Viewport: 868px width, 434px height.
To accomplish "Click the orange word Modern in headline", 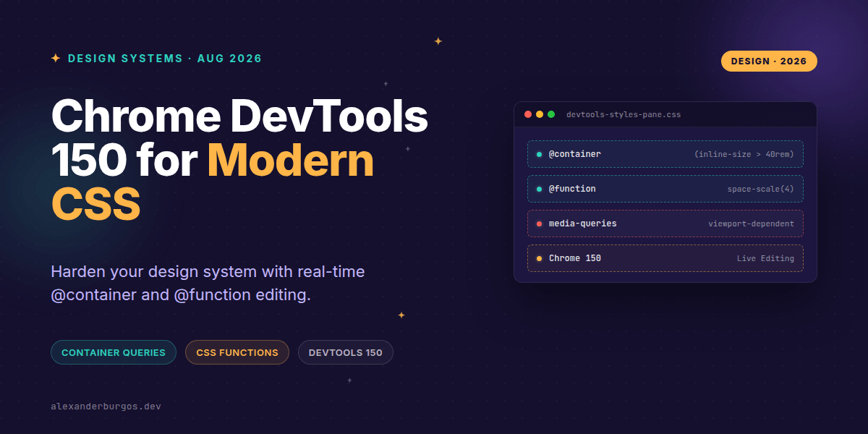I will 291,161.
